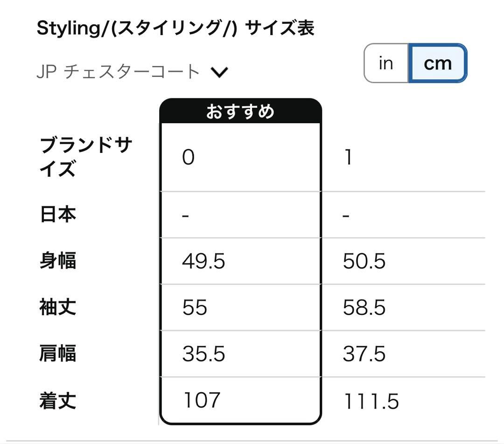Switch measurement units to inches

pyautogui.click(x=386, y=63)
